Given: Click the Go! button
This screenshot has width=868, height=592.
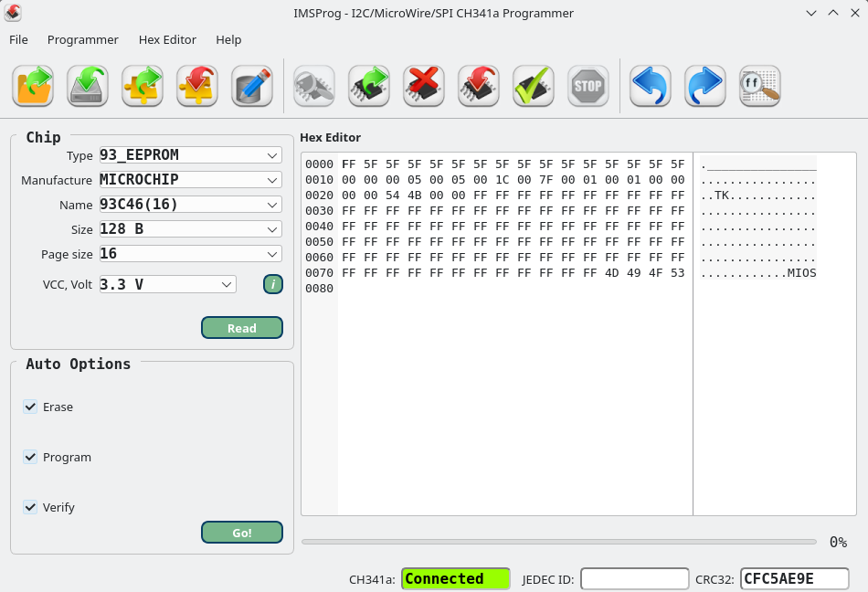Looking at the screenshot, I should tap(242, 533).
